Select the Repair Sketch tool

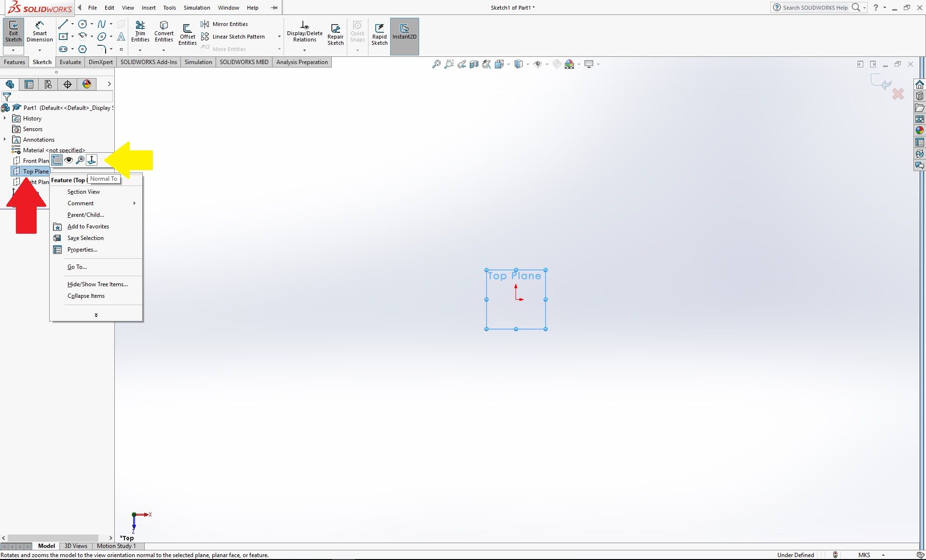(336, 33)
